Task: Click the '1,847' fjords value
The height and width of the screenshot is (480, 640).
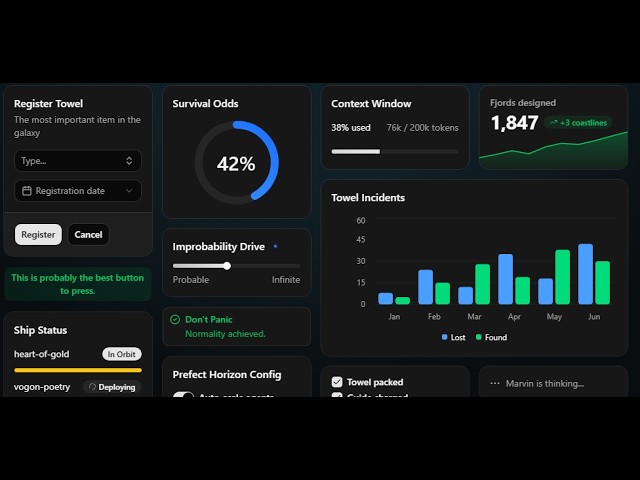Action: [x=514, y=123]
